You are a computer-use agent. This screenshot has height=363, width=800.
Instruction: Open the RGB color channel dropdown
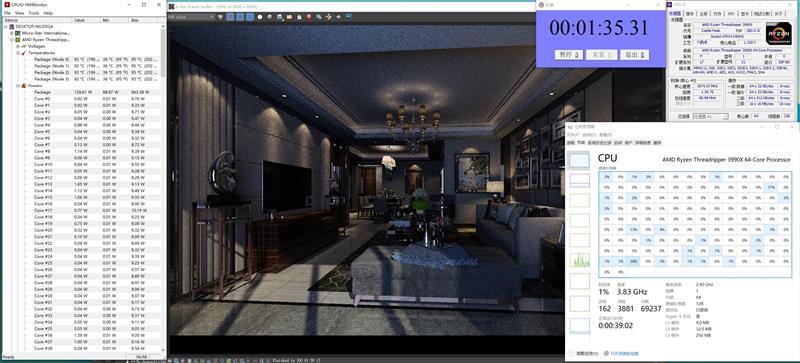(191, 17)
